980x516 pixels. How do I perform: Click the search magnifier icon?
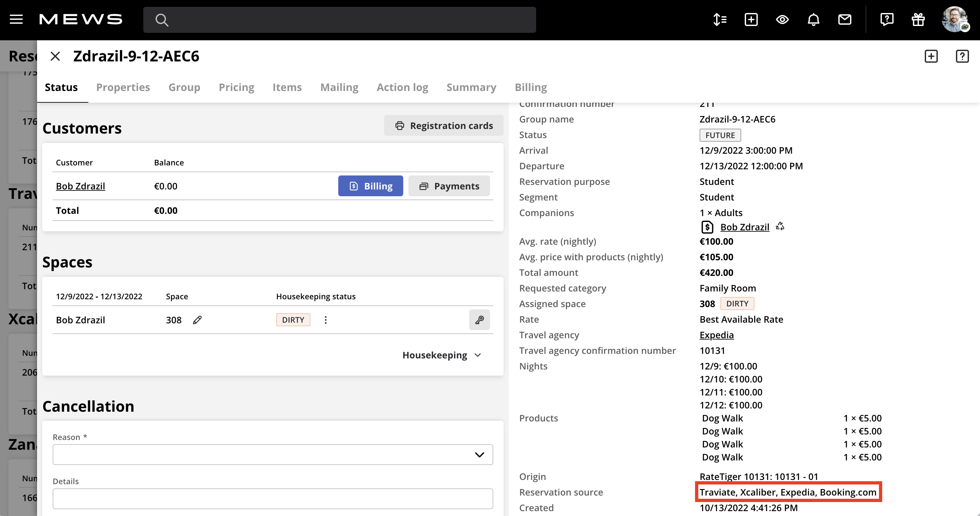pyautogui.click(x=162, y=19)
